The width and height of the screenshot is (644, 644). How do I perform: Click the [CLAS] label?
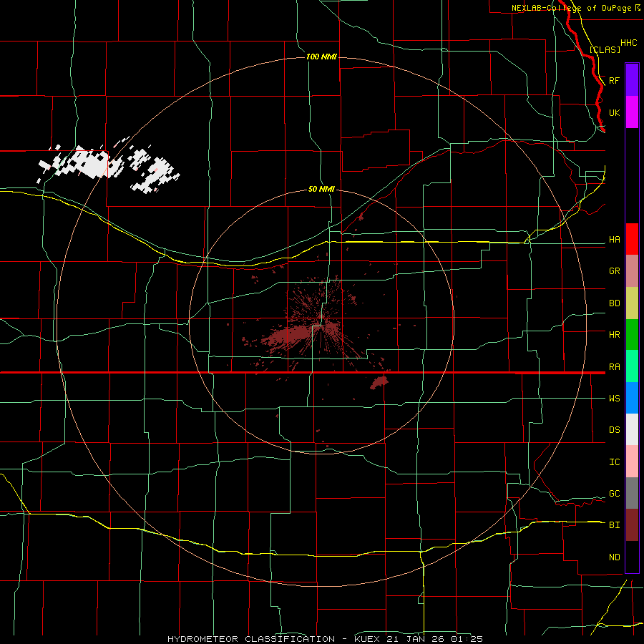605,49
